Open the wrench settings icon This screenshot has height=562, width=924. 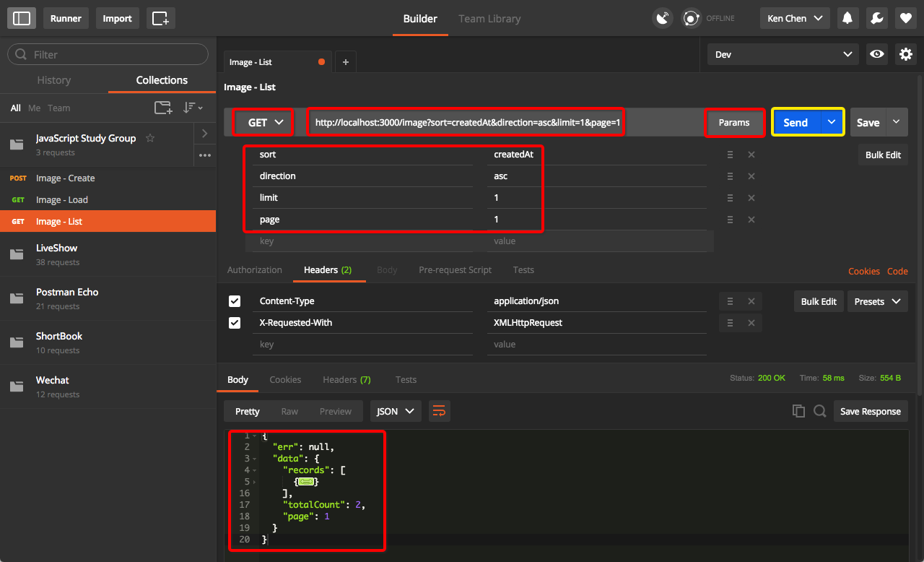(x=877, y=18)
